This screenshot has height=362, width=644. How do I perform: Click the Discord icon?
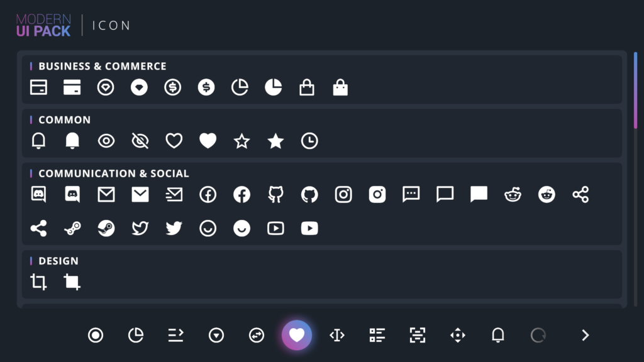pos(38,194)
